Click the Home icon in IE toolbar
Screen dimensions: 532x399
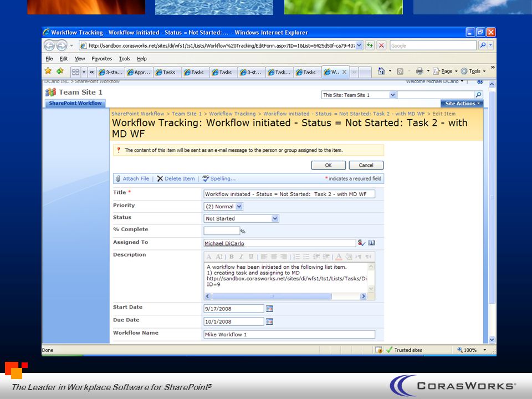[x=381, y=71]
